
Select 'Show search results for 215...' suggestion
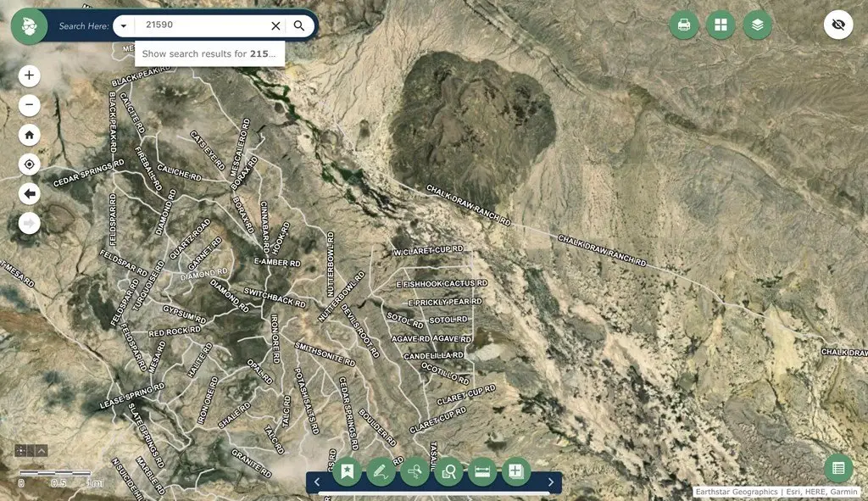[x=209, y=53]
